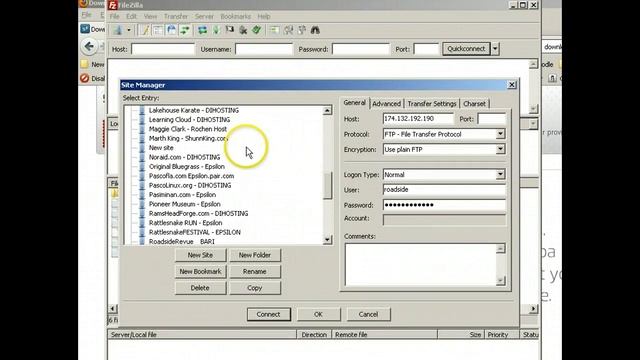This screenshot has width=640, height=360.
Task: Select 'Maggie Clark - Rochen Host' entry
Action: tap(187, 129)
